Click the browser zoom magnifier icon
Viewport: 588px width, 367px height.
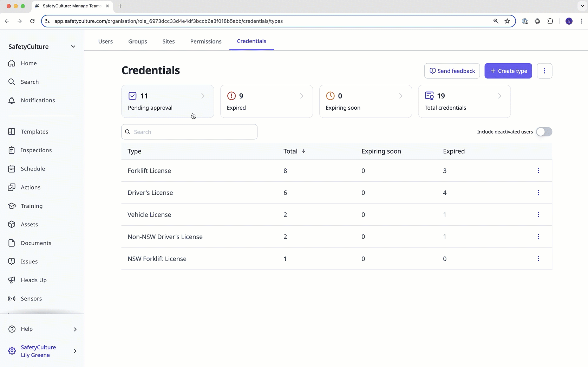(x=496, y=21)
